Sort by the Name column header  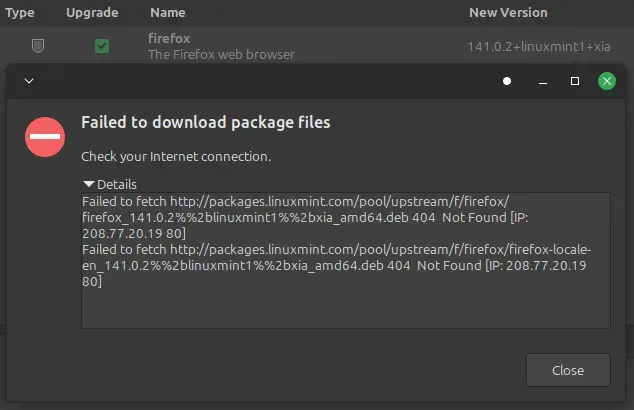[x=167, y=13]
